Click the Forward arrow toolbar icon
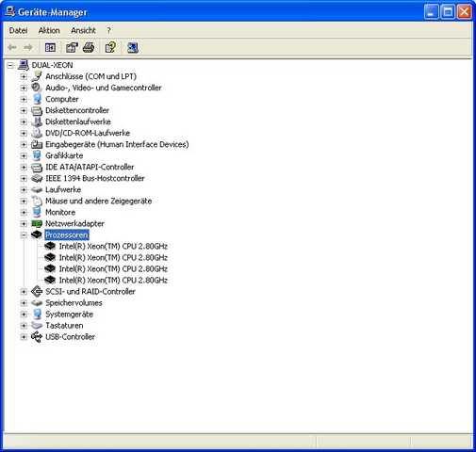This screenshot has width=476, height=452. 28,48
